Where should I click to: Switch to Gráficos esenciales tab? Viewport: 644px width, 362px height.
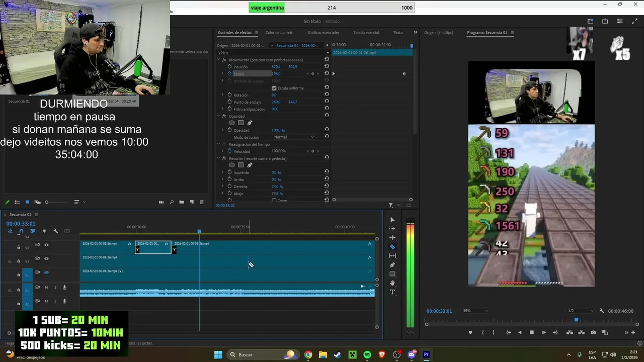[x=324, y=33]
